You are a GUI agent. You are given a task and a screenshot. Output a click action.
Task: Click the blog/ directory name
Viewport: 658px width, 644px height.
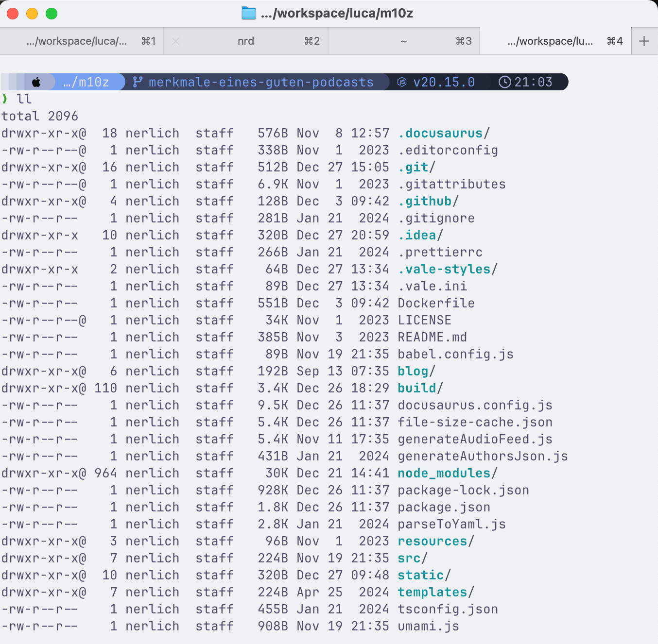417,371
